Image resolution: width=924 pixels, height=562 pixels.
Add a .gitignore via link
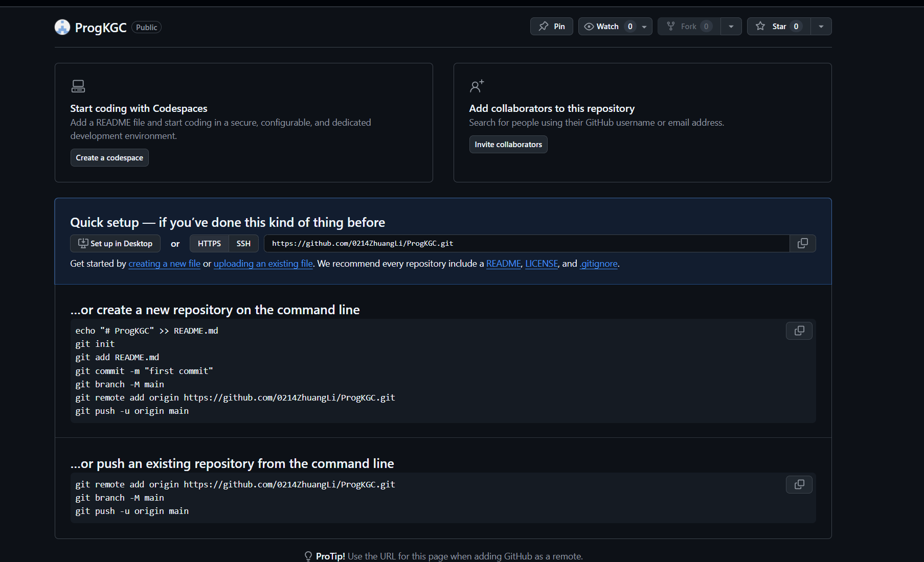tap(599, 264)
